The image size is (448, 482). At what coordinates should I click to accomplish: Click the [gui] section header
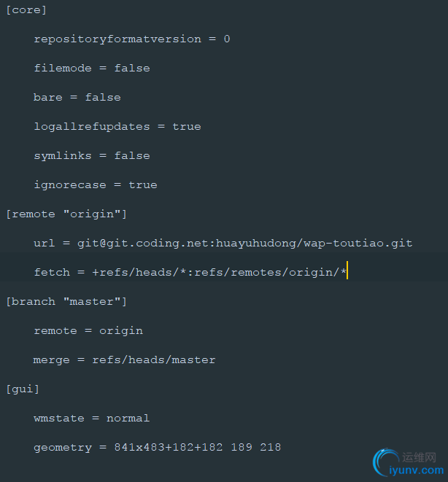[23, 389]
